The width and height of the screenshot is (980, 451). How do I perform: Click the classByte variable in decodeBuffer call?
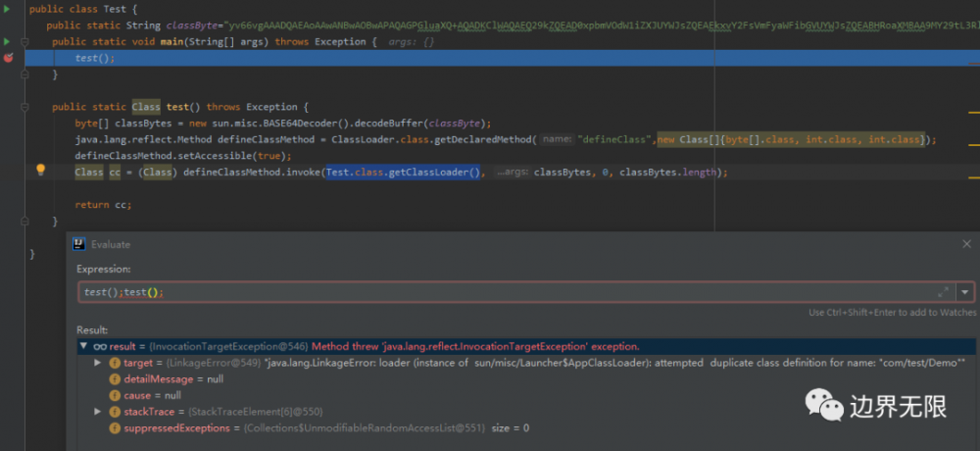click(453, 124)
